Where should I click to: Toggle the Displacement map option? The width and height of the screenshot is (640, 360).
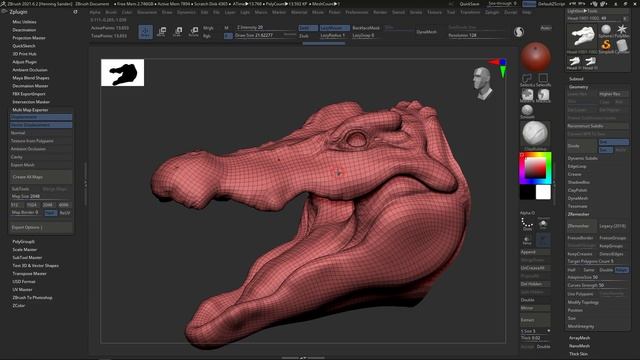click(41, 117)
